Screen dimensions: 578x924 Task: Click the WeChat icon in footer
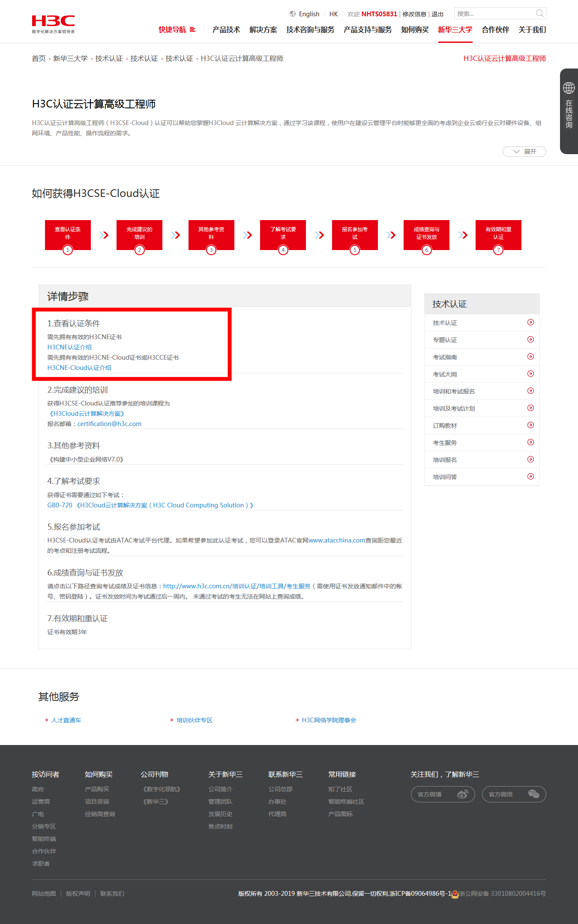[x=534, y=794]
